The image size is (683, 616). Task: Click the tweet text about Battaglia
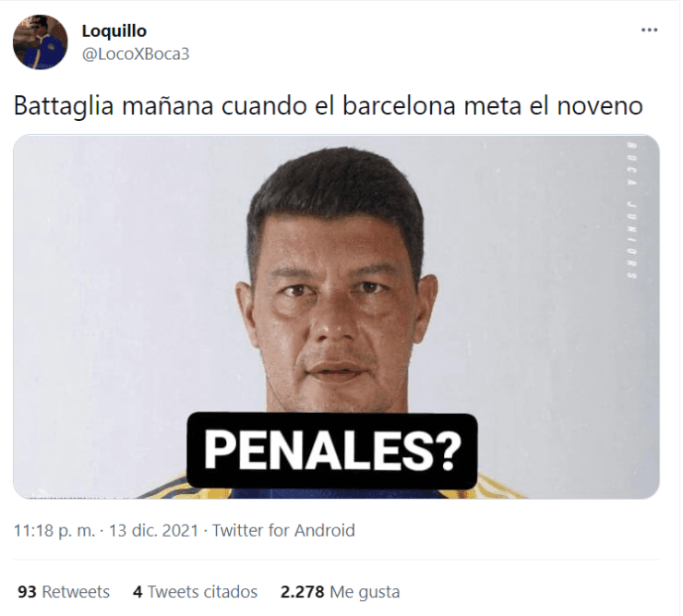coord(328,106)
